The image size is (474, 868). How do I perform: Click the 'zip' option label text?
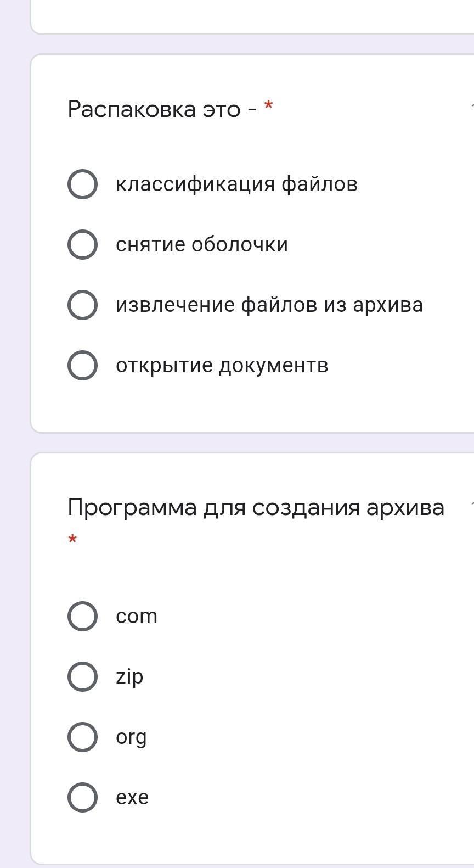(x=129, y=676)
